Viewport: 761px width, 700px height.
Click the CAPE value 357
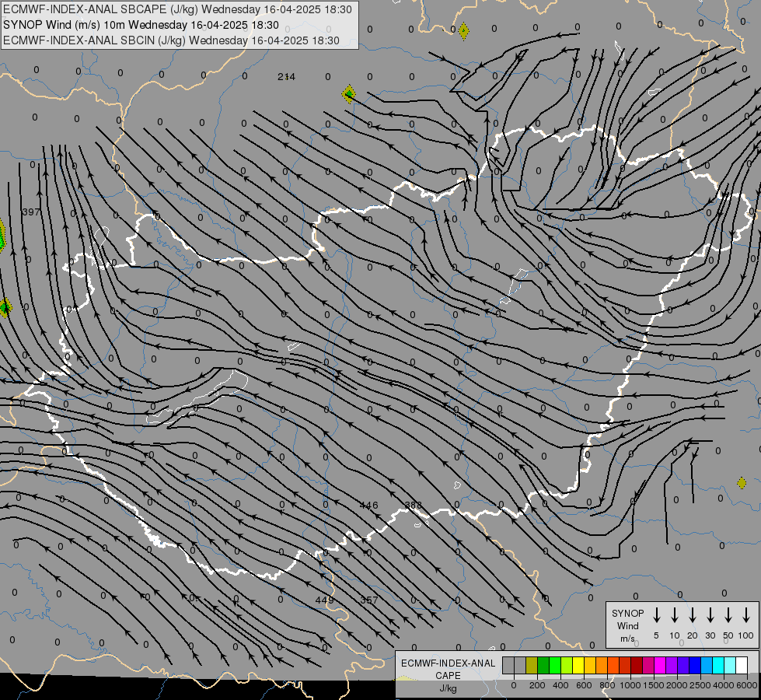(x=369, y=600)
